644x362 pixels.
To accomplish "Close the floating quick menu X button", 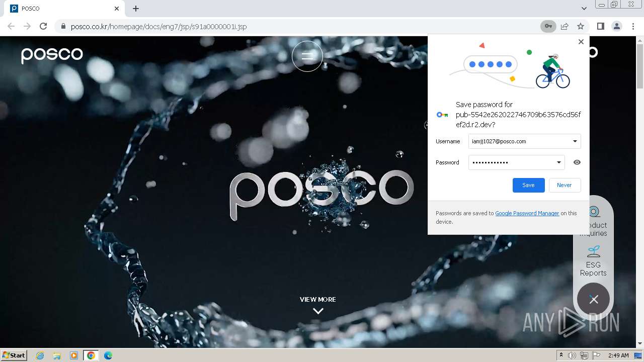I will pos(594,300).
